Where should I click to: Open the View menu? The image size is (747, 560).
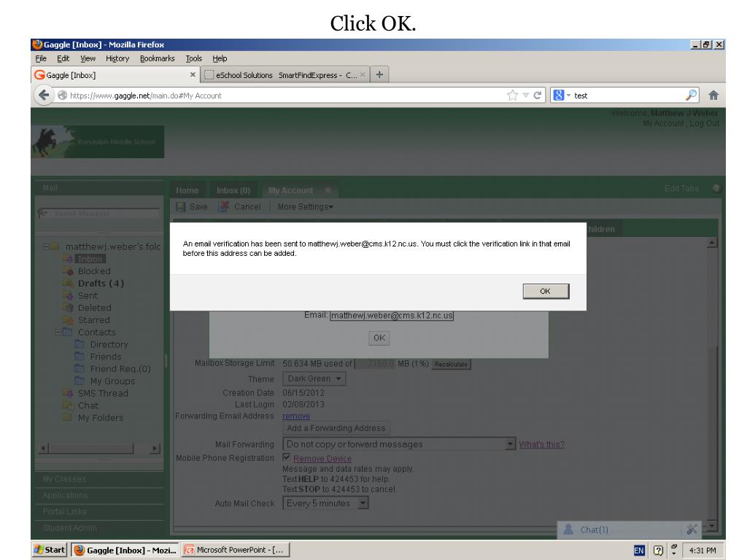point(88,58)
